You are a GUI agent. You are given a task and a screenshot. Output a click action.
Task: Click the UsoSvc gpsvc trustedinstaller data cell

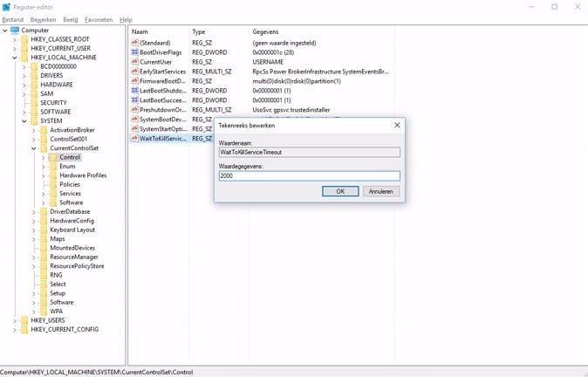point(291,110)
